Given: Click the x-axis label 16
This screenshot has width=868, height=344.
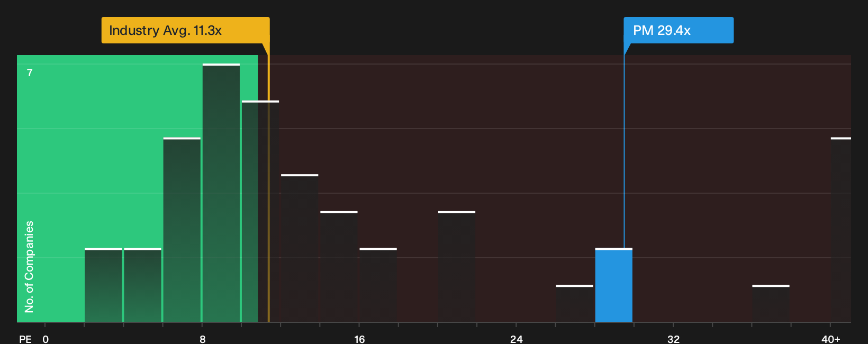Looking at the screenshot, I should click(x=359, y=339).
